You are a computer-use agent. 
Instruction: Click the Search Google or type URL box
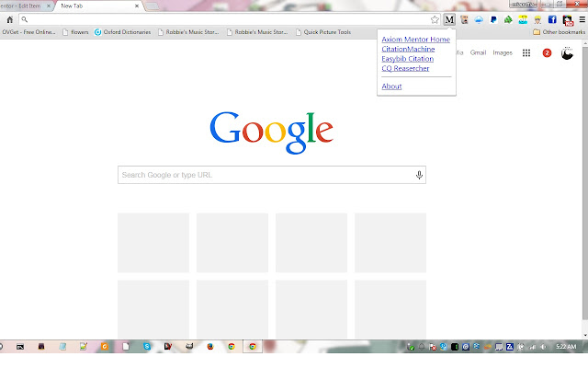272,175
